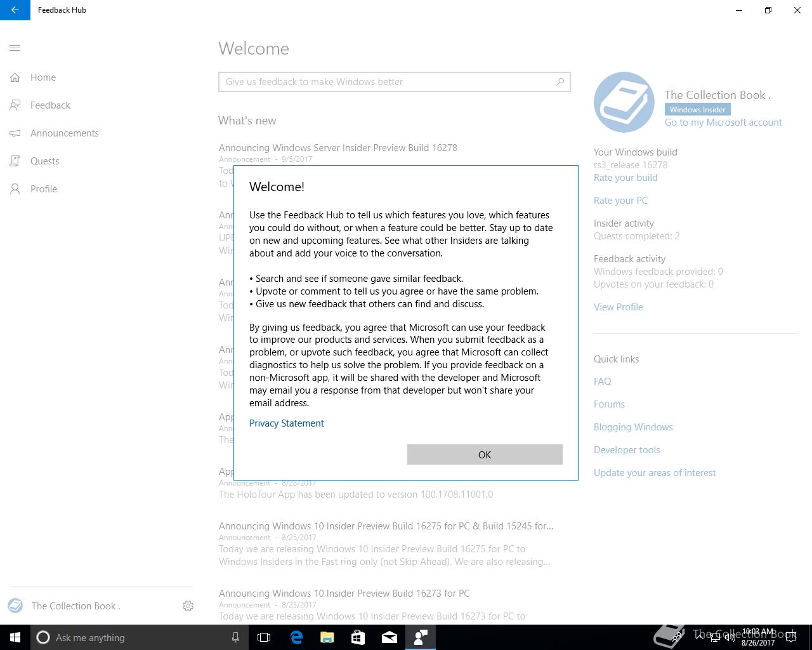812x650 pixels.
Task: Click The Collection Book account avatar in sidebar
Action: coord(15,606)
